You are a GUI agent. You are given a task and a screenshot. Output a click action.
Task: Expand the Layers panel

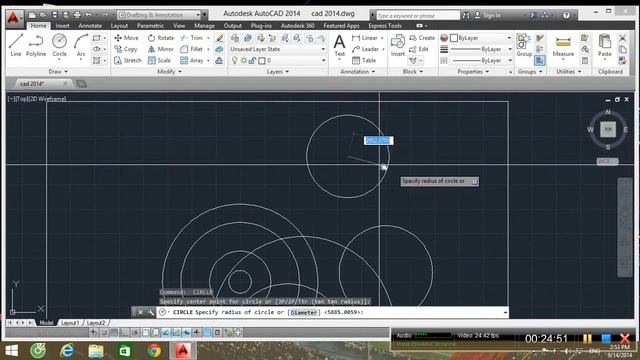click(278, 71)
